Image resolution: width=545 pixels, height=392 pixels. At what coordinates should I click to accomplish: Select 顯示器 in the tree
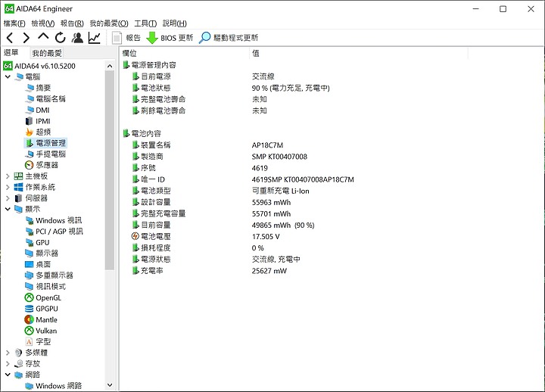click(x=47, y=254)
